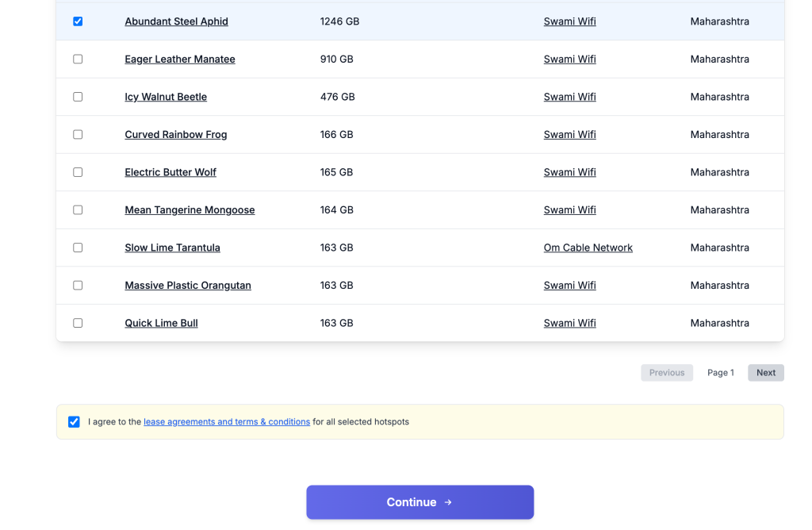Screen dimensions: 812x530
Task: Tick the Slow Lime Tarantula checkbox
Action: click(78, 248)
